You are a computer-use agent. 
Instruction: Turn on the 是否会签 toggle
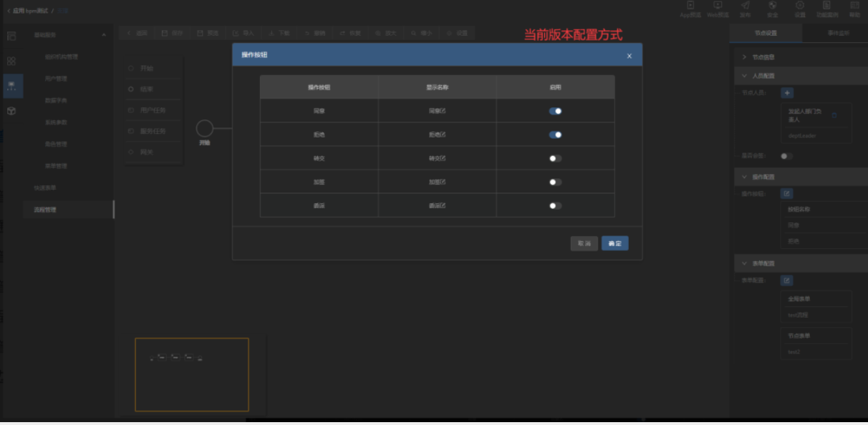tap(786, 156)
